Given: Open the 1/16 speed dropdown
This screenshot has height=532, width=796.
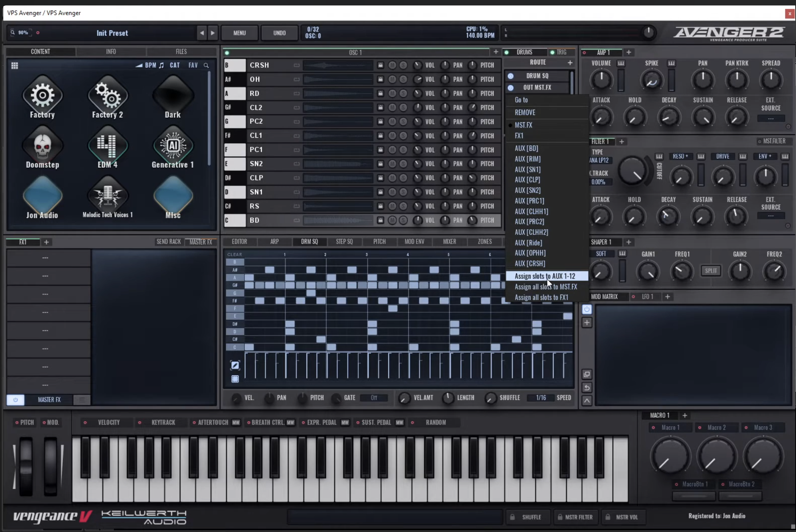Looking at the screenshot, I should [541, 398].
